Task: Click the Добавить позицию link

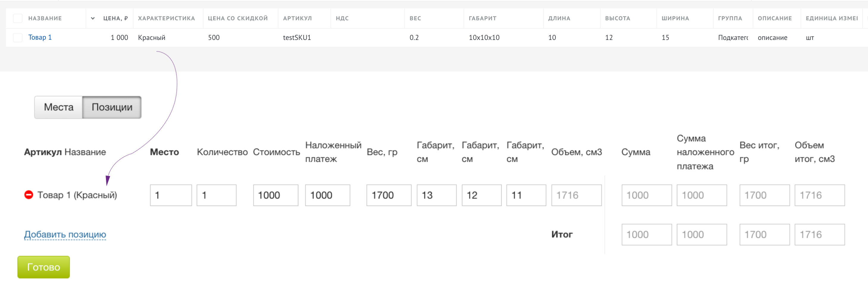Action: pyautogui.click(x=65, y=234)
